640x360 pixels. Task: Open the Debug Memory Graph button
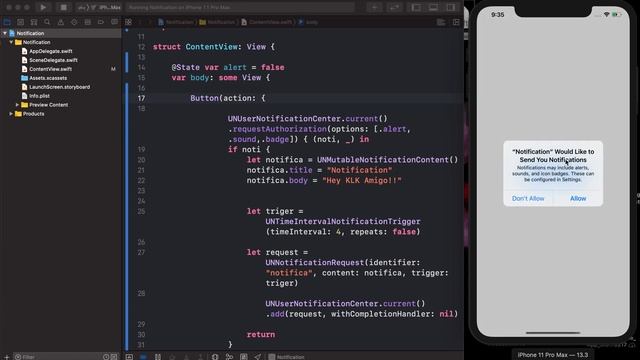pyautogui.click(x=229, y=357)
